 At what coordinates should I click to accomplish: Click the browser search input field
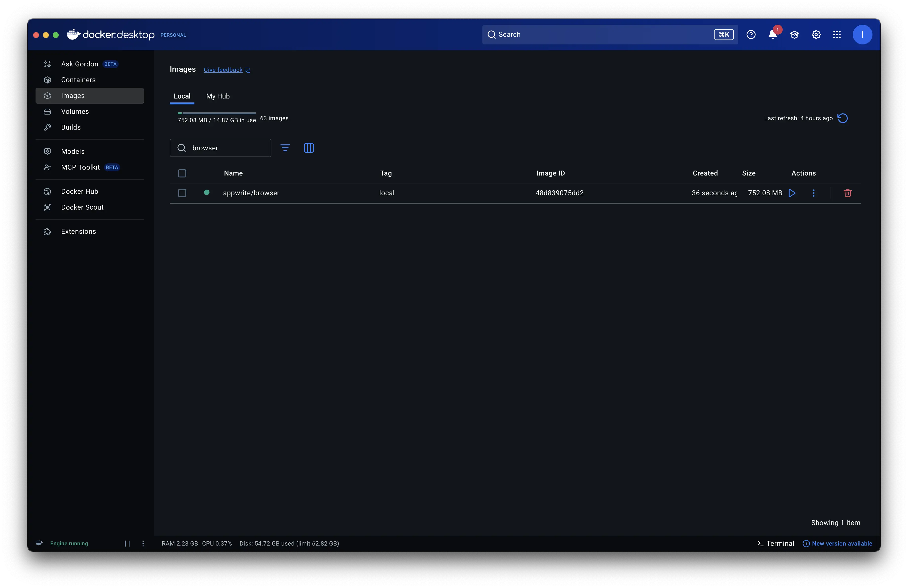click(x=220, y=148)
